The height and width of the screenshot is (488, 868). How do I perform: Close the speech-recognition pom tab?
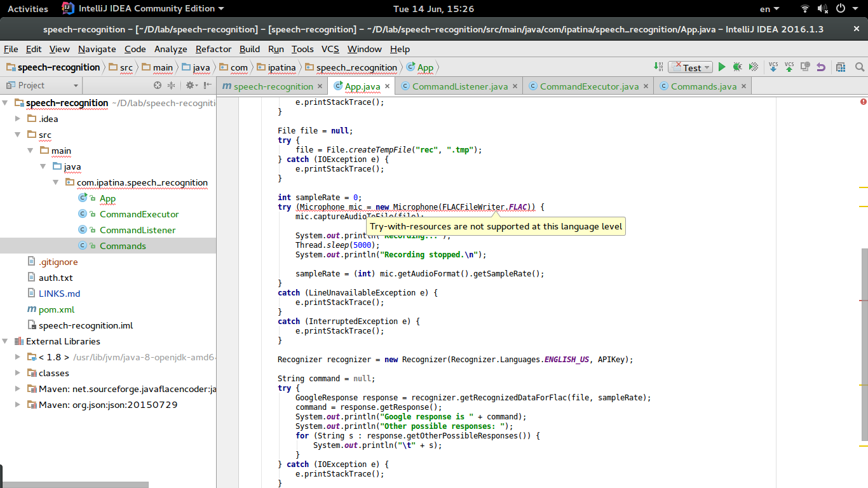(x=320, y=86)
